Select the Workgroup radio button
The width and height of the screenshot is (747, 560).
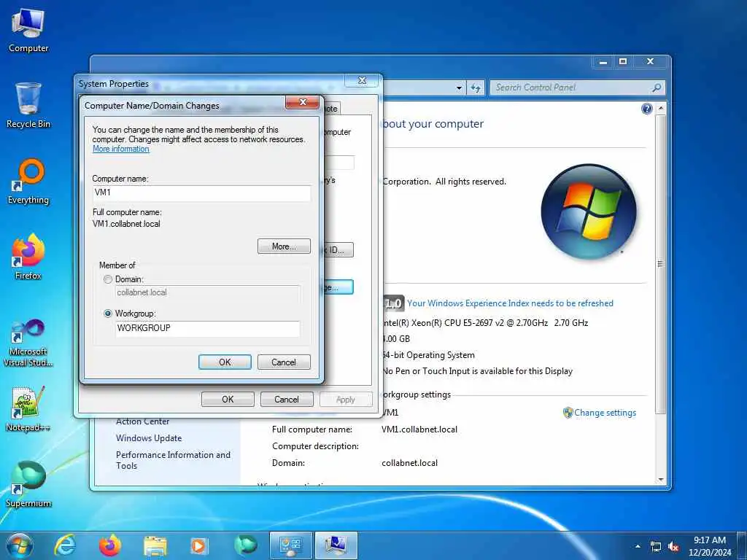coord(108,314)
